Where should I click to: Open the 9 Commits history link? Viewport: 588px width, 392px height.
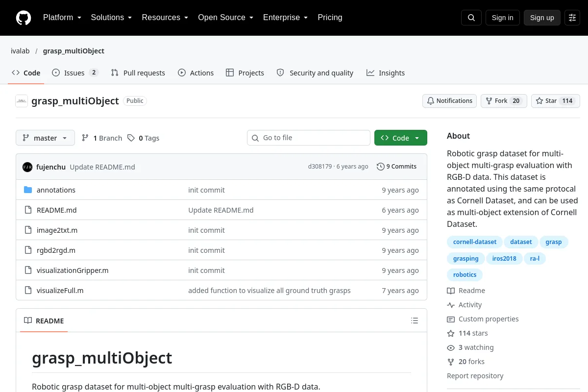click(x=397, y=167)
